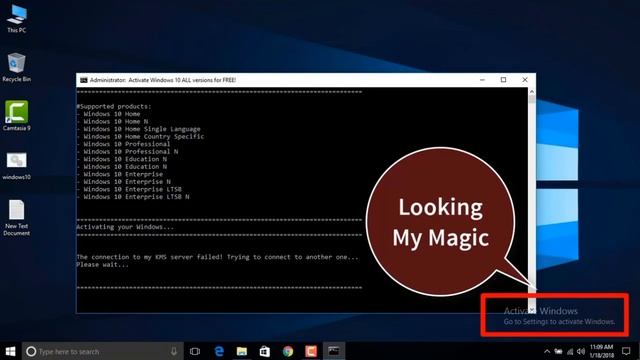The height and width of the screenshot is (360, 640).
Task: Click the microphone icon in search box
Action: pyautogui.click(x=174, y=351)
